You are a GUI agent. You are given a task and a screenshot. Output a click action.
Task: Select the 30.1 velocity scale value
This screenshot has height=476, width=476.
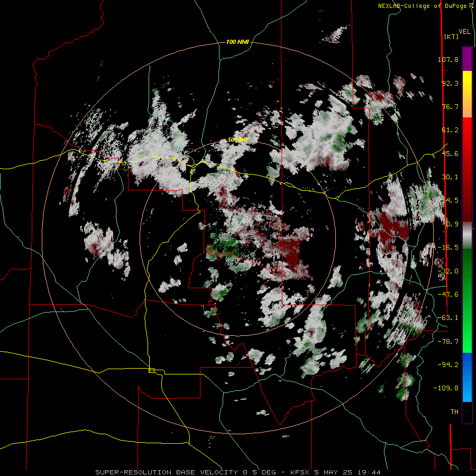[450, 177]
